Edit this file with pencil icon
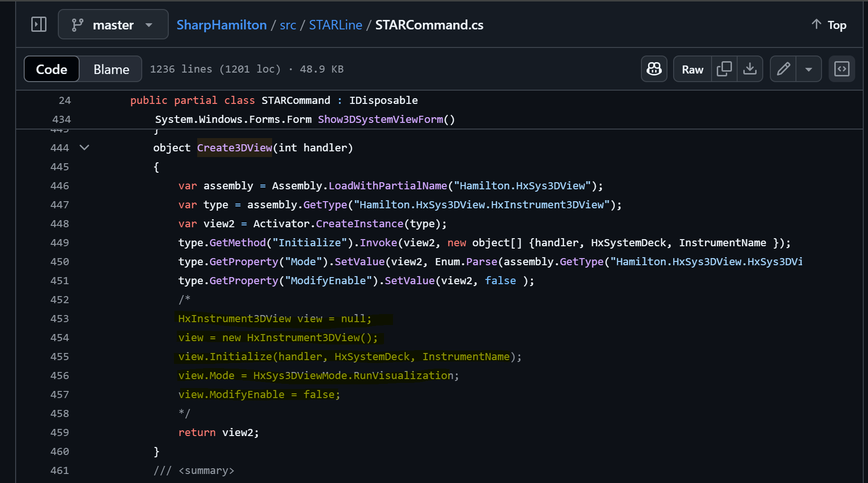Viewport: 868px width, 483px height. (784, 69)
